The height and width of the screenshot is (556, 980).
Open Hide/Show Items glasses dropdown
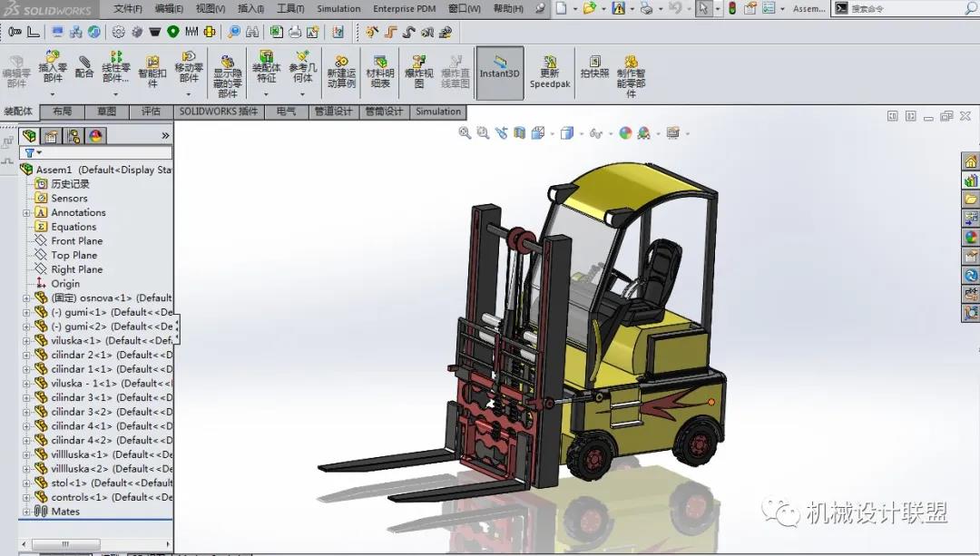[595, 133]
